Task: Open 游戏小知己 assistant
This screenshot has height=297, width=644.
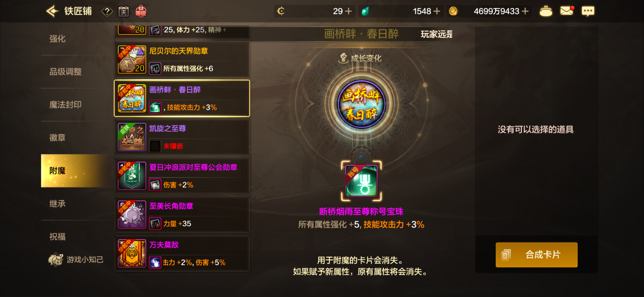Action: pos(76,259)
